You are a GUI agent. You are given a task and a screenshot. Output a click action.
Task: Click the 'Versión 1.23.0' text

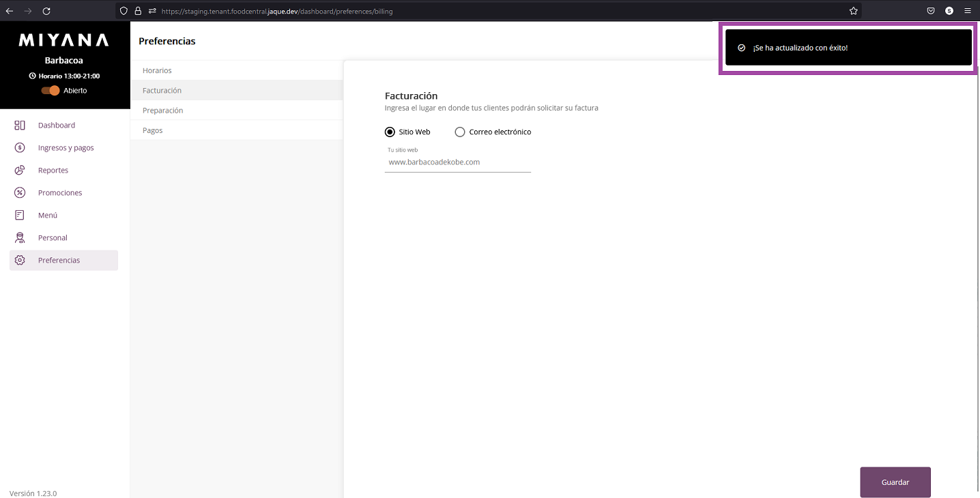point(33,493)
